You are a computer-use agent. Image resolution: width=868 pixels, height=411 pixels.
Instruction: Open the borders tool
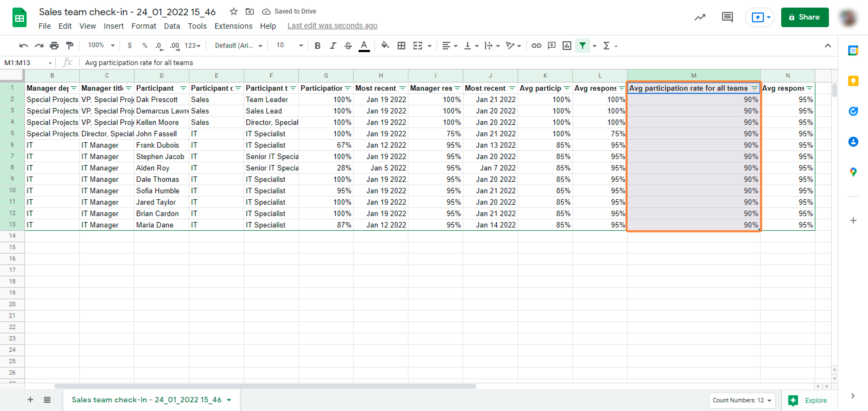tap(401, 46)
